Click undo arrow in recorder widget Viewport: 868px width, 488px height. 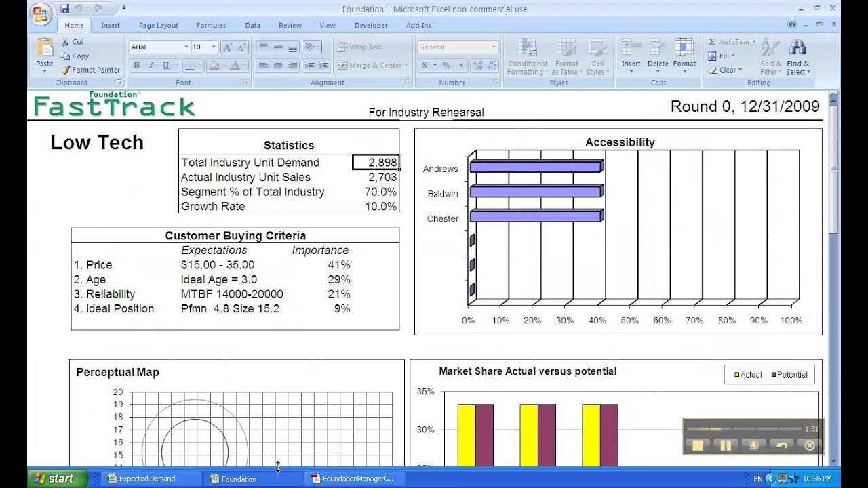click(x=781, y=445)
